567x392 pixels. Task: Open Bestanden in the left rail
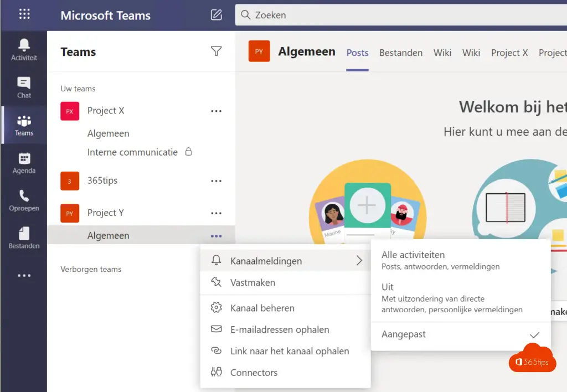[24, 238]
